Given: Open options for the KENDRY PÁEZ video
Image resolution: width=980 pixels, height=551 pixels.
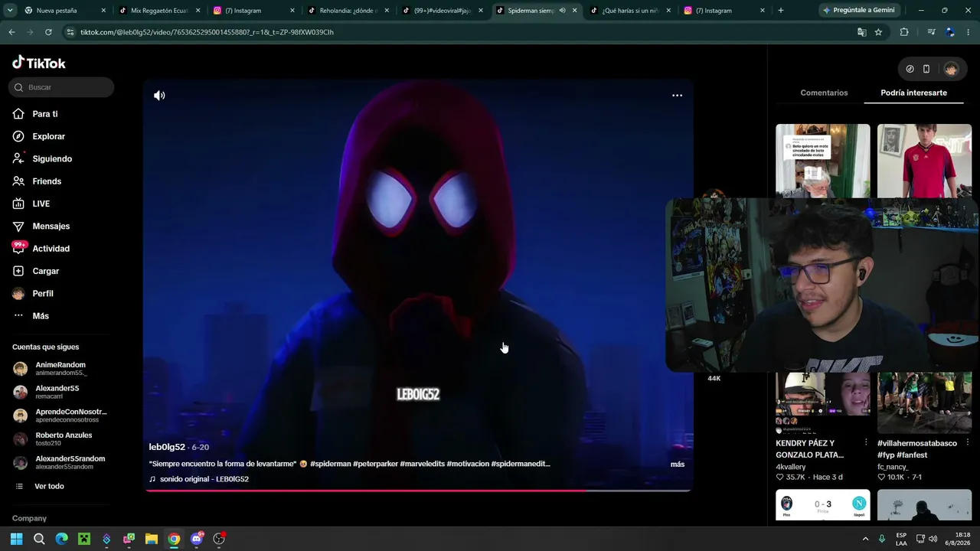Looking at the screenshot, I should 866,443.
